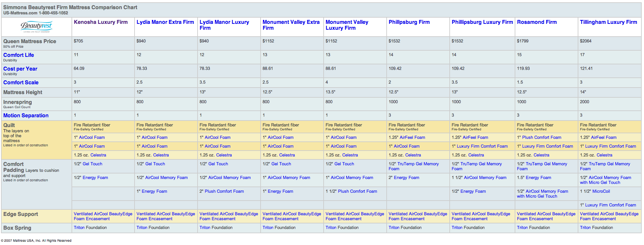Click Rosamond Firm's Ventilated AirCool BeautyEdge link
Image resolution: width=644 pixels, height=245 pixels.
point(546,216)
